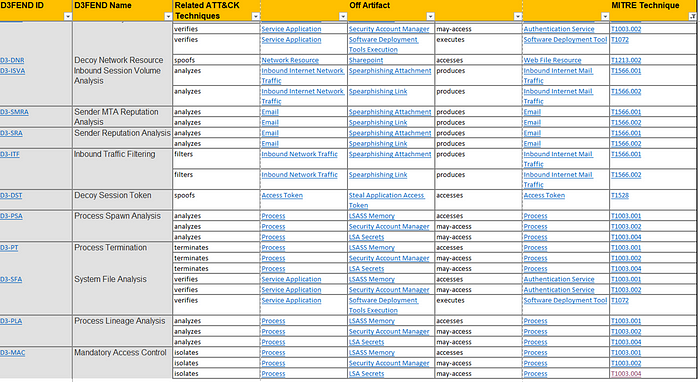Image resolution: width=700 pixels, height=382 pixels.
Task: Open filter dropdown above the Web File Resource column
Action: point(605,17)
